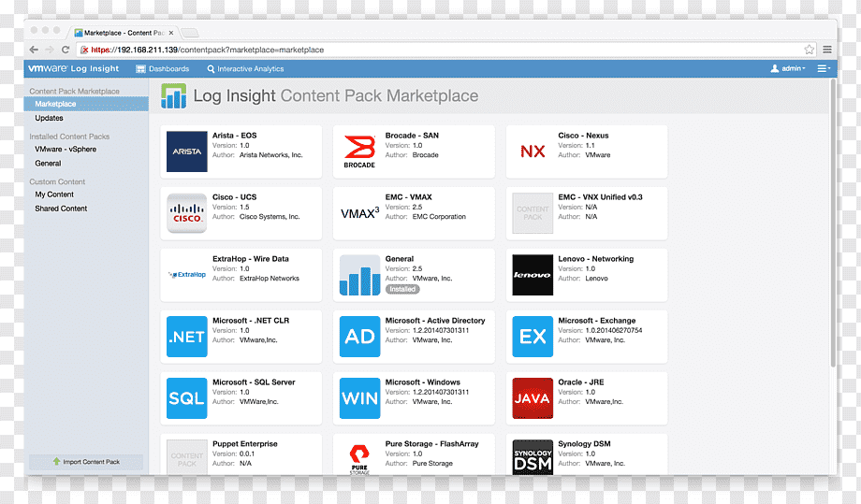Click the Lenovo - Networking title
The height and width of the screenshot is (504, 861).
point(596,259)
